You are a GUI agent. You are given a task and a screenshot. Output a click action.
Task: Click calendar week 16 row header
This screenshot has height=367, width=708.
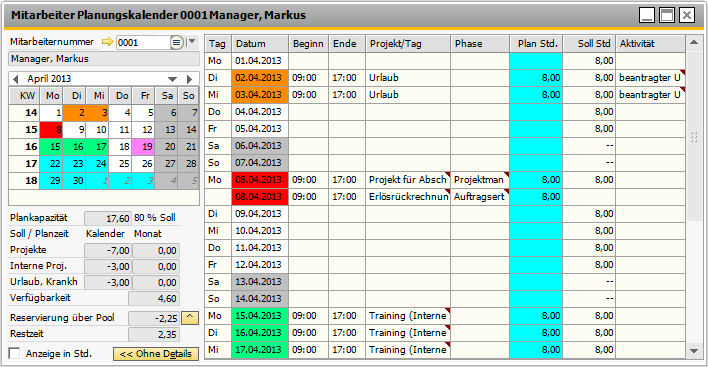coord(24,147)
